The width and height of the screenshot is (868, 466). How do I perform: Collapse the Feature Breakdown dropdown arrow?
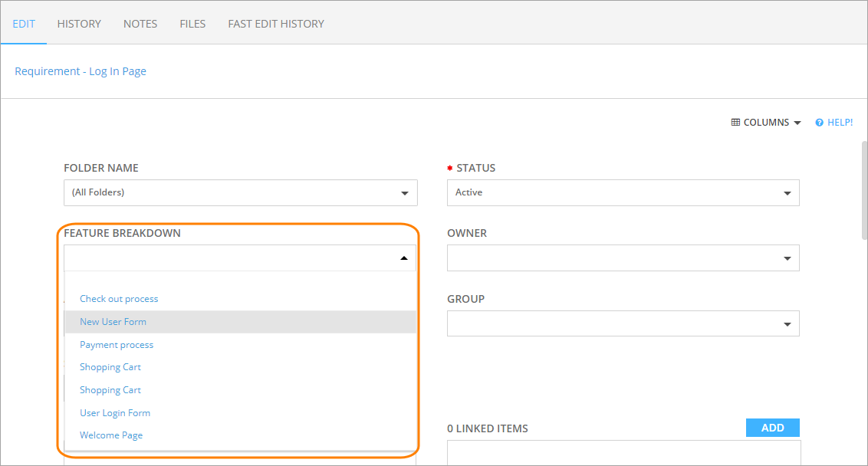[x=404, y=258]
